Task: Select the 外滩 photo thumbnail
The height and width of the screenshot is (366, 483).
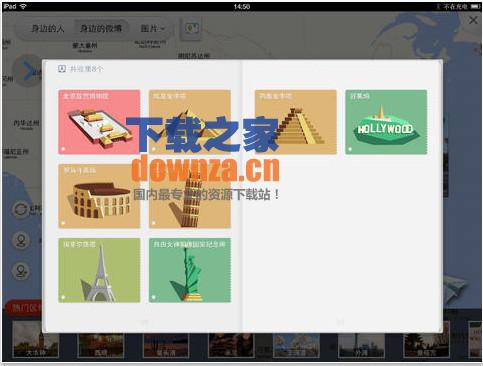Action: (361, 345)
